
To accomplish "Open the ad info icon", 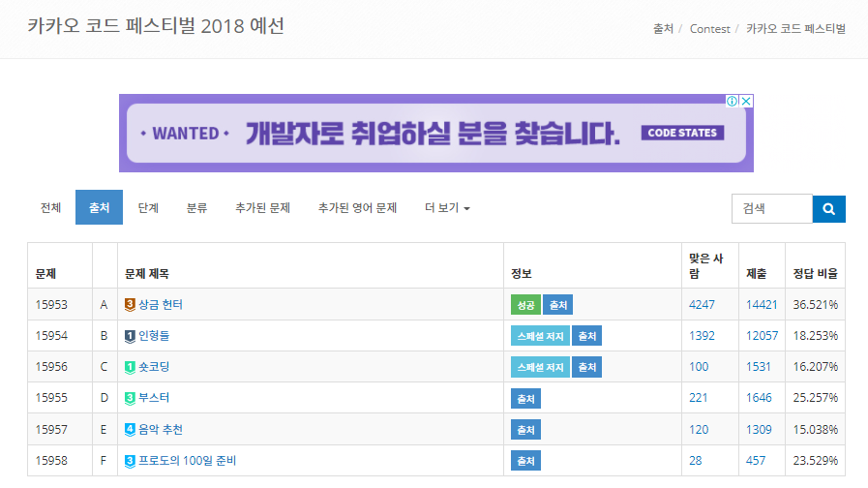I will point(732,101).
